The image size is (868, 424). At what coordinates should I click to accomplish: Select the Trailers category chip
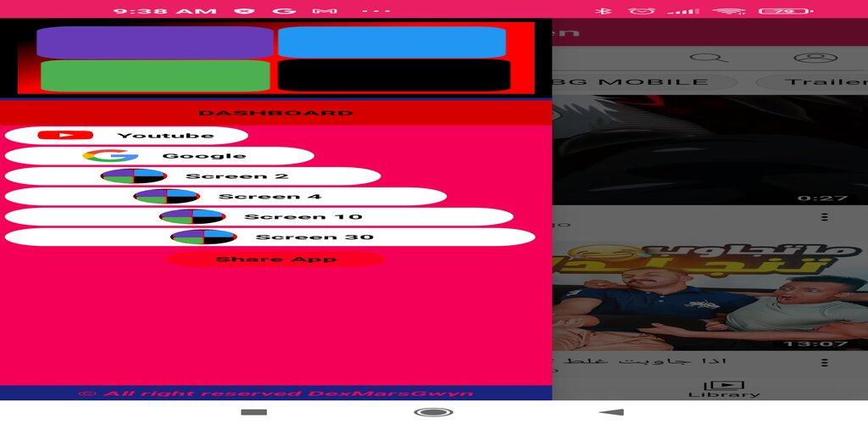(x=812, y=82)
